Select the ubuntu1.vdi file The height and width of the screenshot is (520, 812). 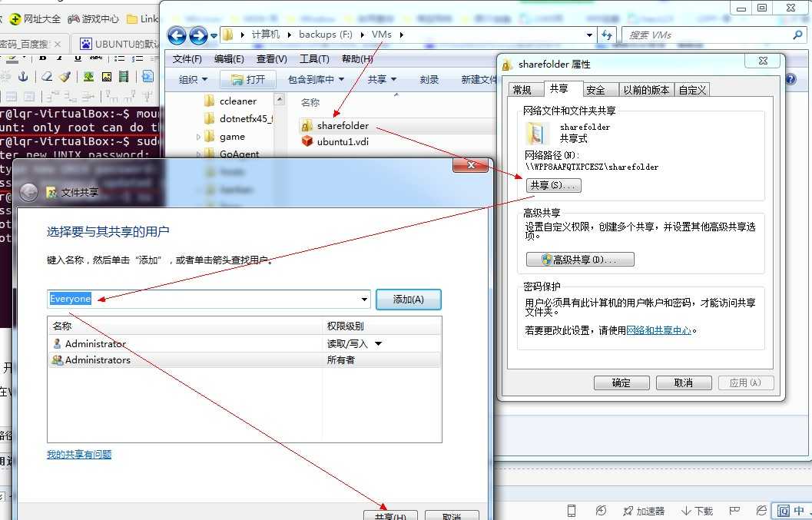click(335, 141)
